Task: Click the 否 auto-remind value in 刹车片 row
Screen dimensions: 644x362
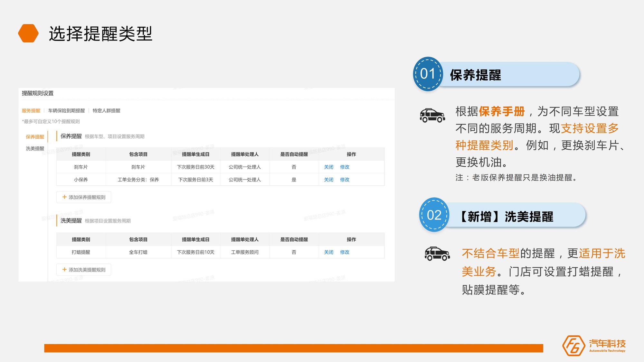Action: click(294, 167)
